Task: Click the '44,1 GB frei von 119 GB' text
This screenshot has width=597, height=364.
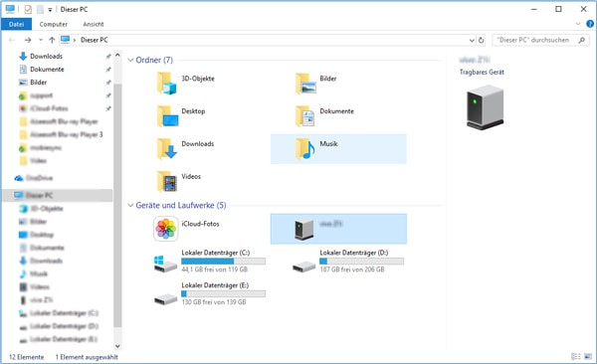Action: click(214, 270)
